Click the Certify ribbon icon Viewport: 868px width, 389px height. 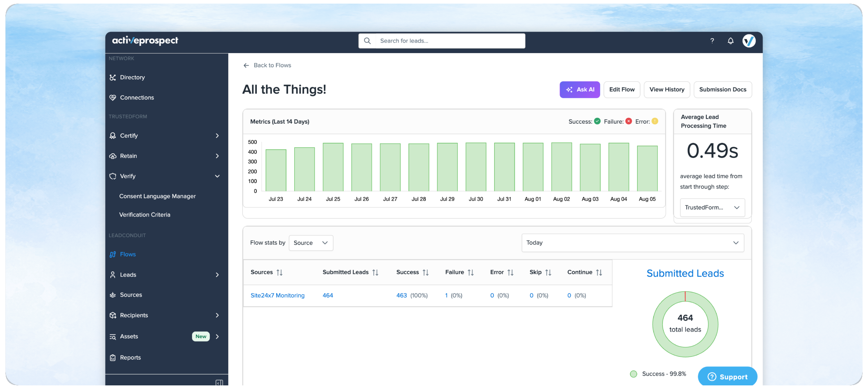click(x=113, y=136)
